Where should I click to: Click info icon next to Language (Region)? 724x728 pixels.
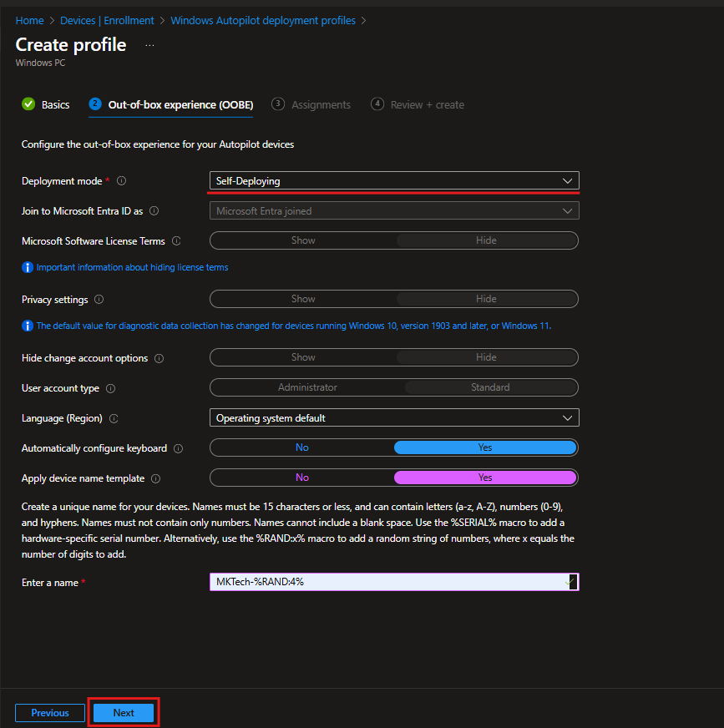pos(114,418)
